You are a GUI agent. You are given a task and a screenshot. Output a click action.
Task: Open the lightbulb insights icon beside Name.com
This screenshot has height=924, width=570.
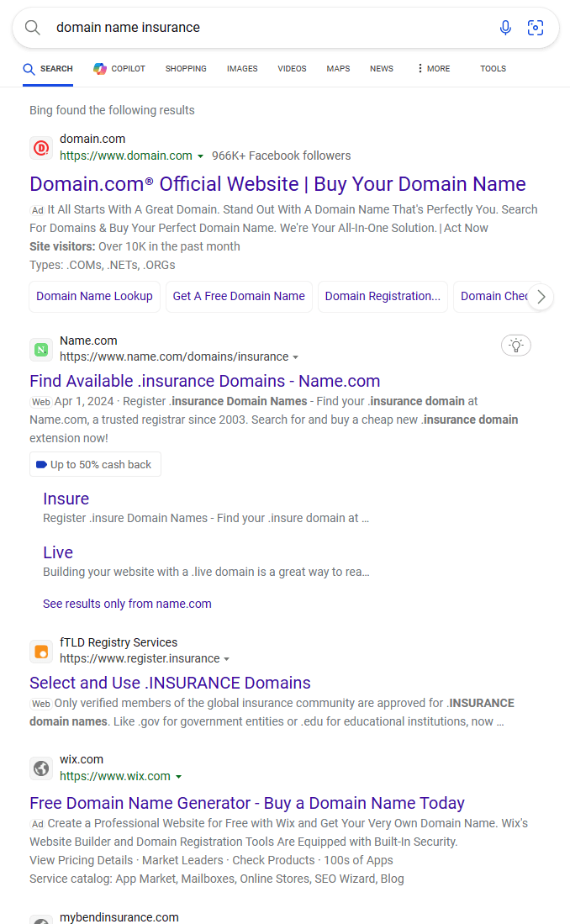click(515, 346)
